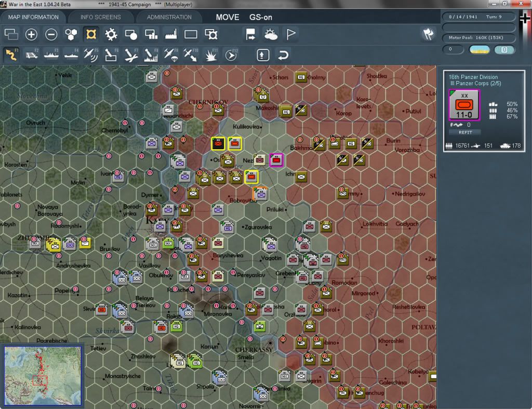The image size is (532, 409).
Task: Click the rectangle with circle icon
Action: [x=131, y=34]
